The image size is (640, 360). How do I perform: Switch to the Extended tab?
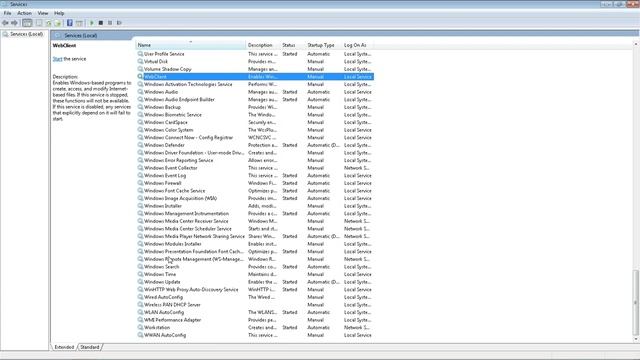tap(64, 347)
